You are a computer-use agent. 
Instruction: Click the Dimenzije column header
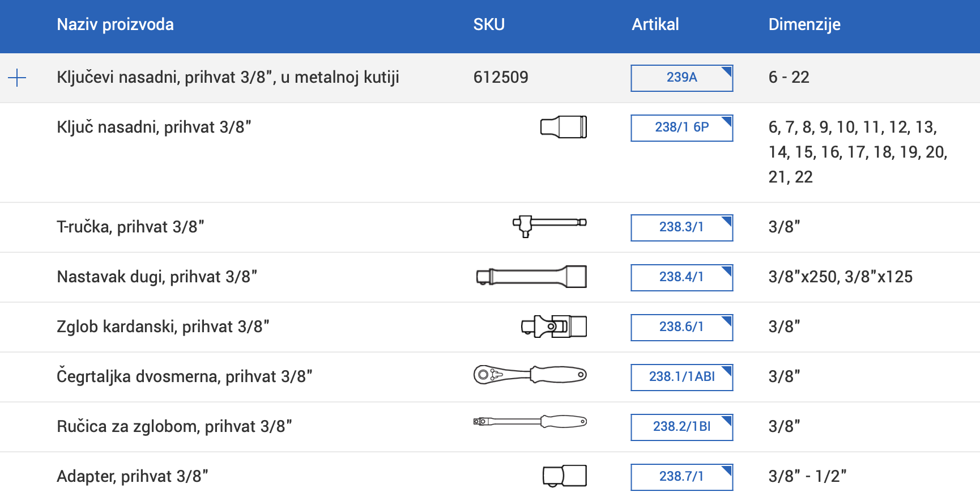804,25
